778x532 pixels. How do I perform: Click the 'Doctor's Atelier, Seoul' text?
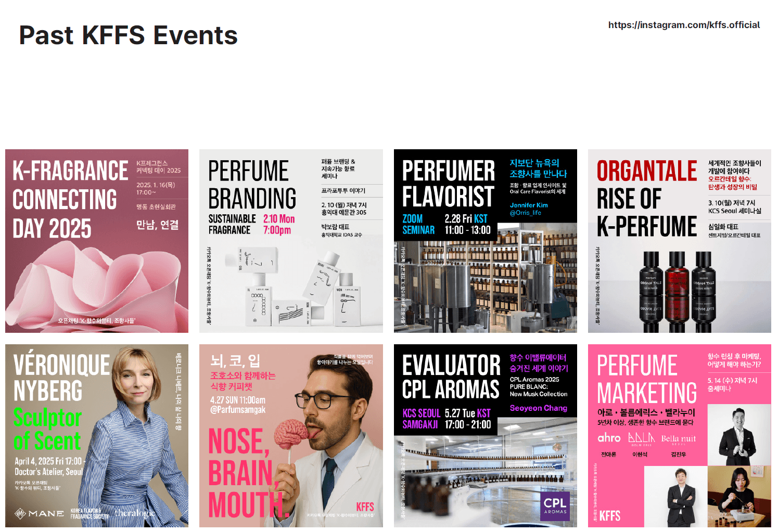coord(48,472)
